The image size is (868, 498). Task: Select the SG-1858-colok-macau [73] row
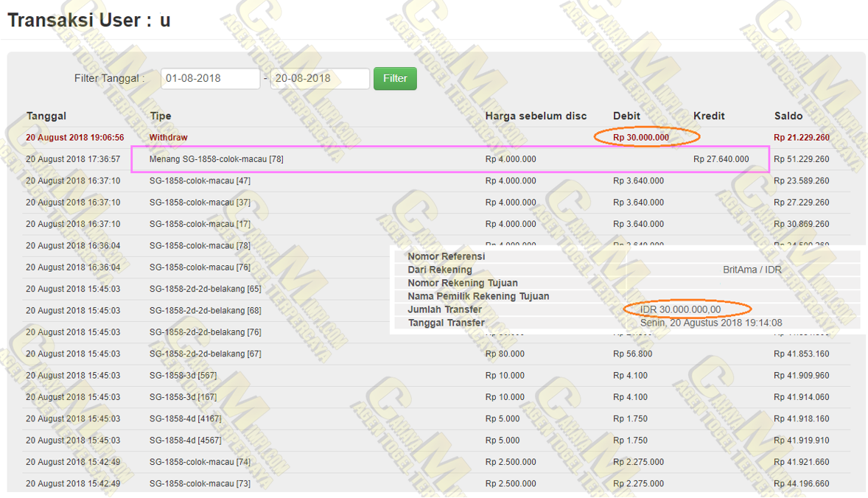pyautogui.click(x=200, y=484)
